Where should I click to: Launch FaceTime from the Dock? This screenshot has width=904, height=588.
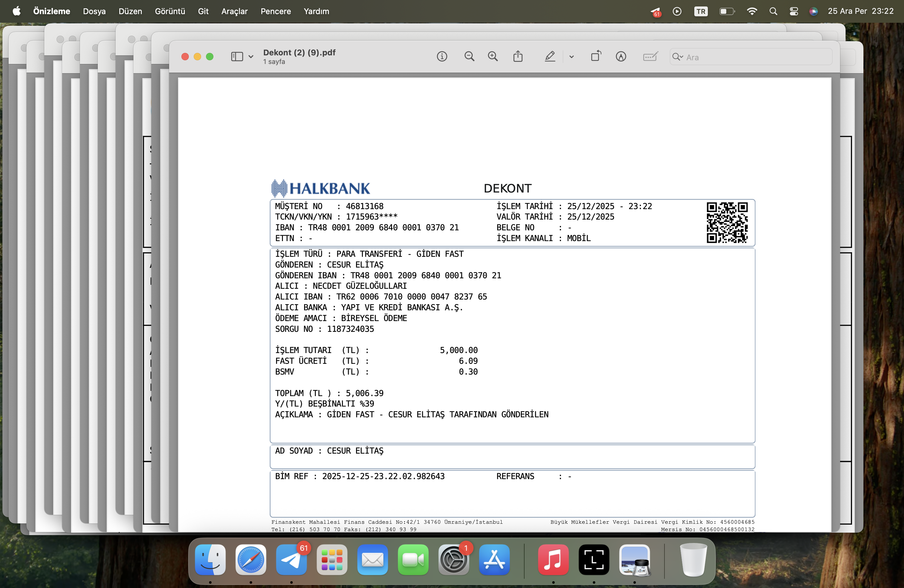(x=413, y=559)
